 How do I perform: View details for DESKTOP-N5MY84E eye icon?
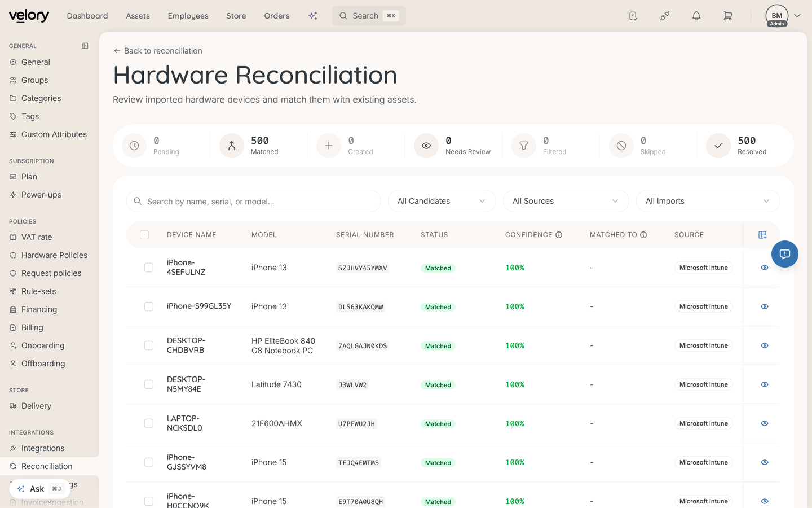pyautogui.click(x=765, y=384)
